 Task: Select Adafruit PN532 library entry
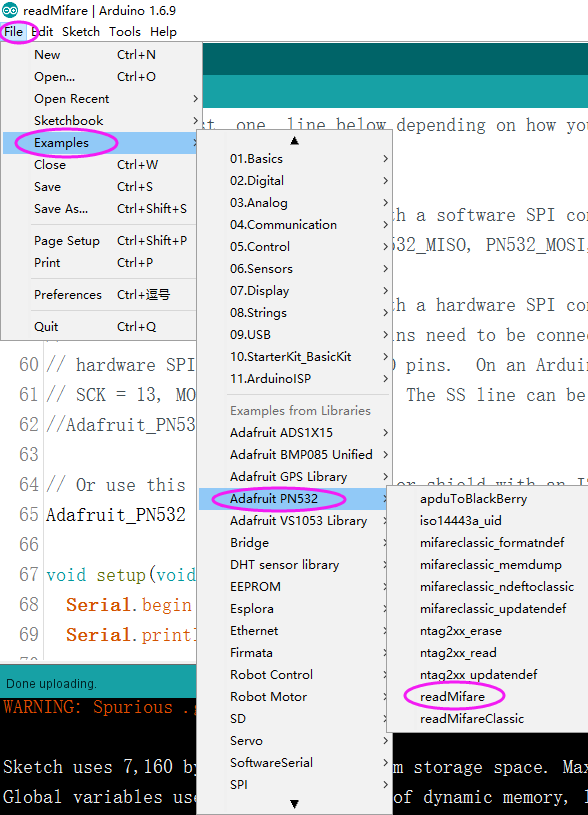click(294, 498)
